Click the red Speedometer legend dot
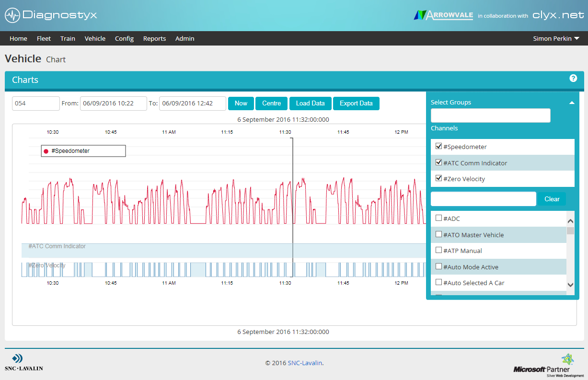The width and height of the screenshot is (588, 380). [x=46, y=151]
